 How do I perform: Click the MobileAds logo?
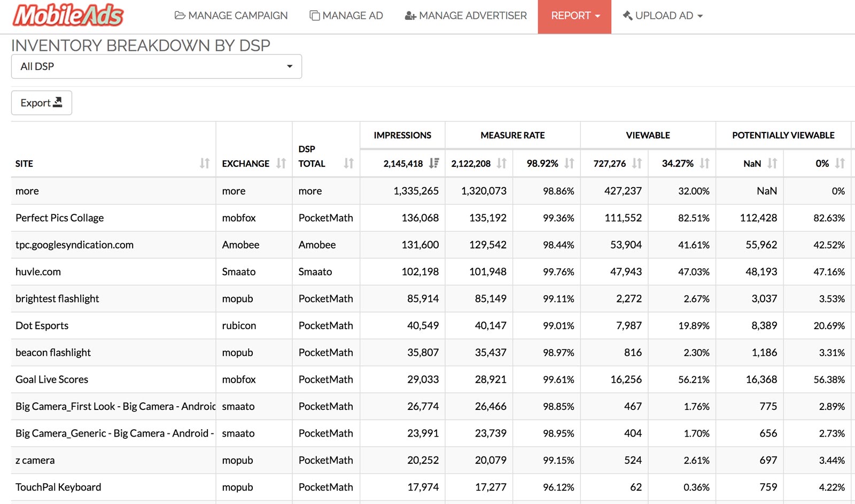click(68, 15)
